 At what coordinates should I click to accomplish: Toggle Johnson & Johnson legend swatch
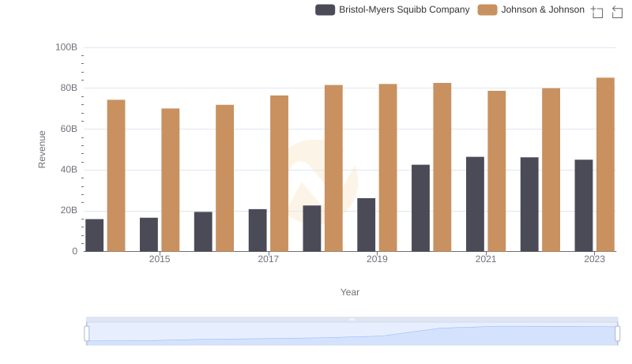tap(487, 9)
